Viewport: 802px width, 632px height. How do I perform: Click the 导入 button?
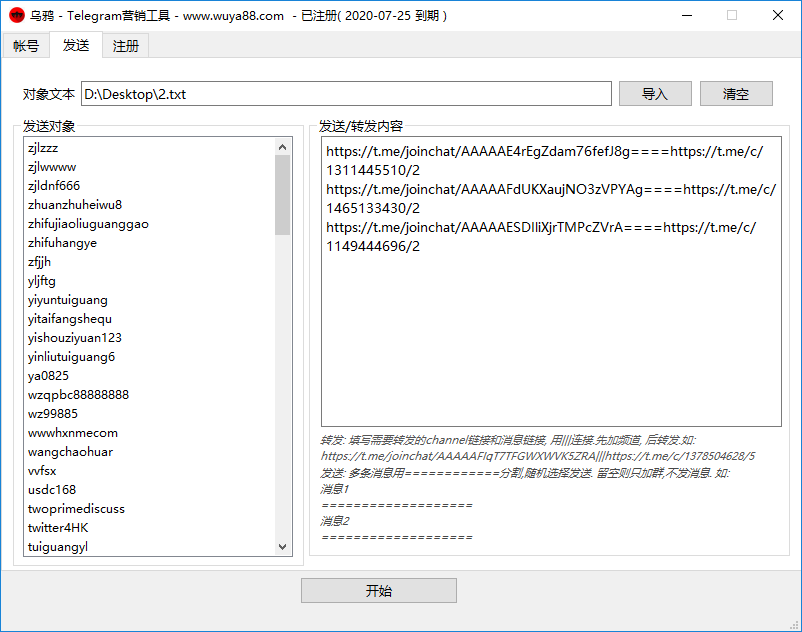coord(655,94)
